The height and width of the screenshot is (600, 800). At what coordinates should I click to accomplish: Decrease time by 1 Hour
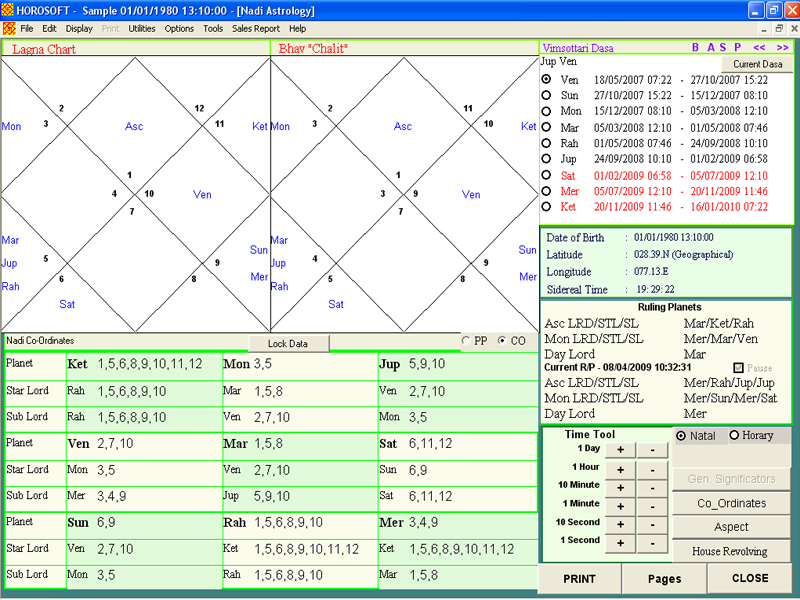click(x=653, y=469)
